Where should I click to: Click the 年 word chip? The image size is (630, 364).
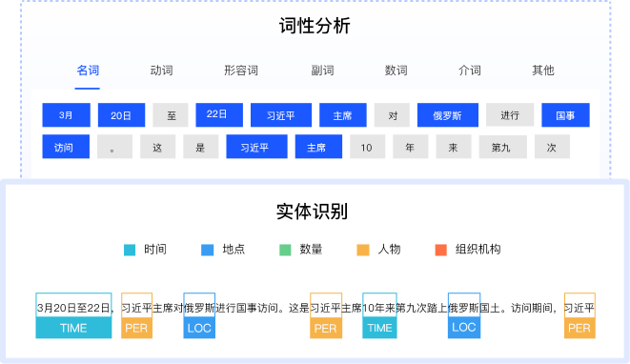[x=411, y=147]
